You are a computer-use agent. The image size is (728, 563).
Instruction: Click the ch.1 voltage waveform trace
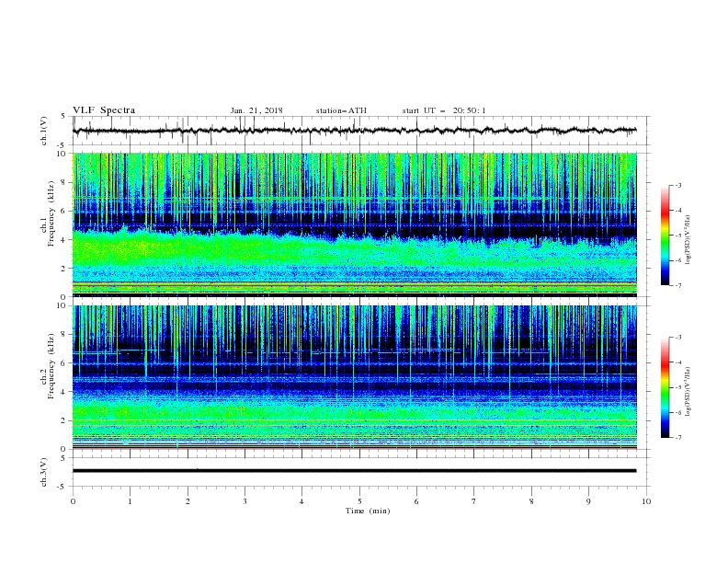(355, 131)
